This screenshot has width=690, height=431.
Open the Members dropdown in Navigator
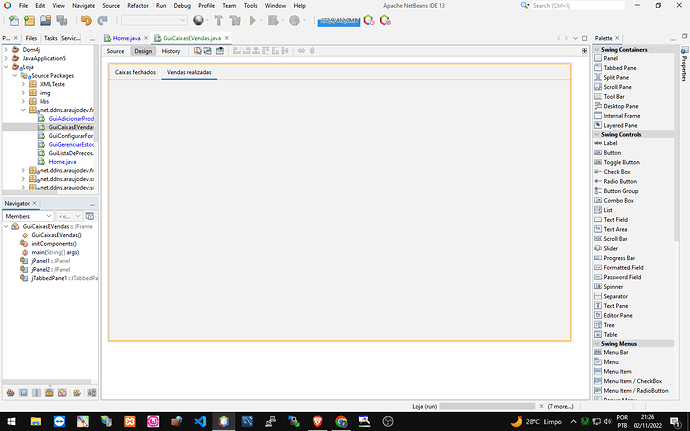tap(28, 216)
